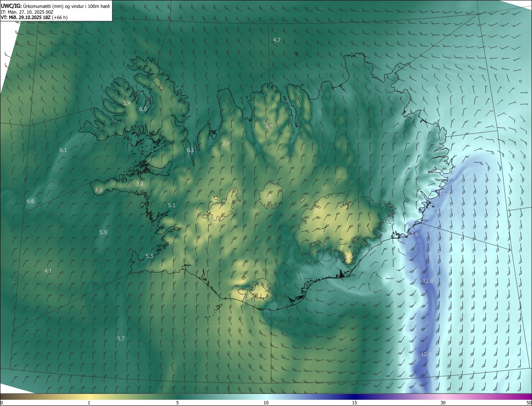Image resolution: width=532 pixels, height=406 pixels.
Task: Click the 50 label on the color scale
Action: [x=529, y=403]
